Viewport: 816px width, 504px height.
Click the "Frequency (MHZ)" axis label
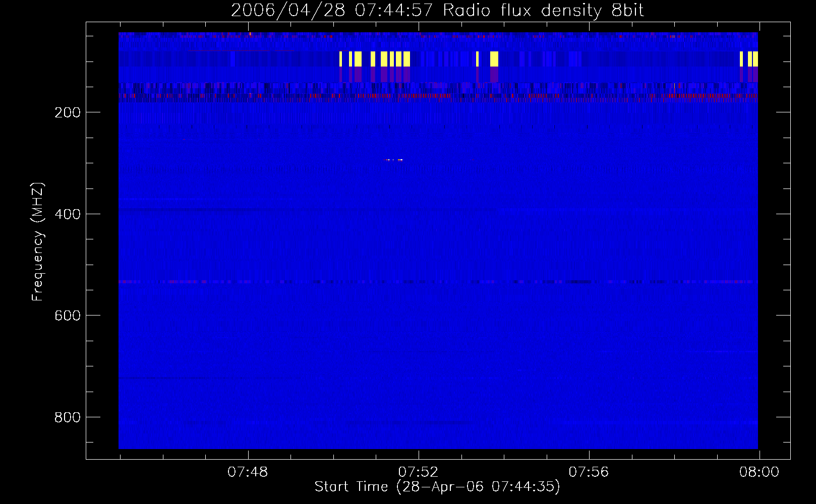[38, 242]
